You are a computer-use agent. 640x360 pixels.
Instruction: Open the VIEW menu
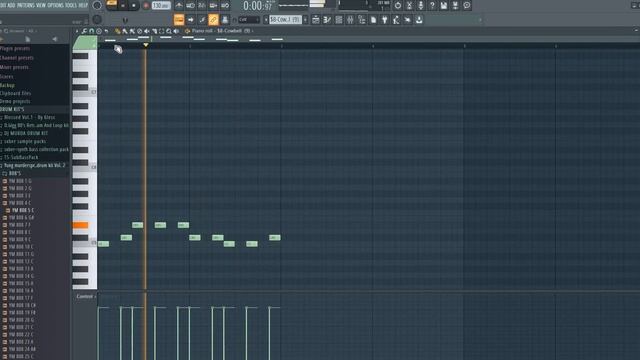(x=41, y=5)
